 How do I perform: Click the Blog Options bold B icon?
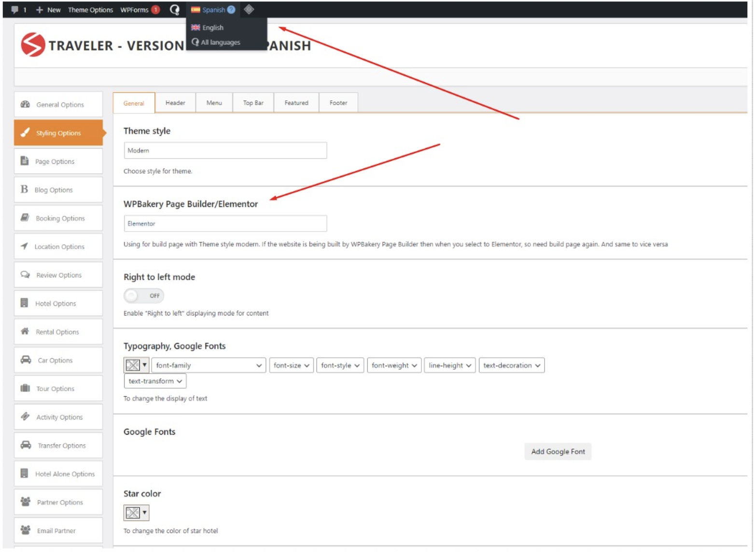click(x=24, y=189)
